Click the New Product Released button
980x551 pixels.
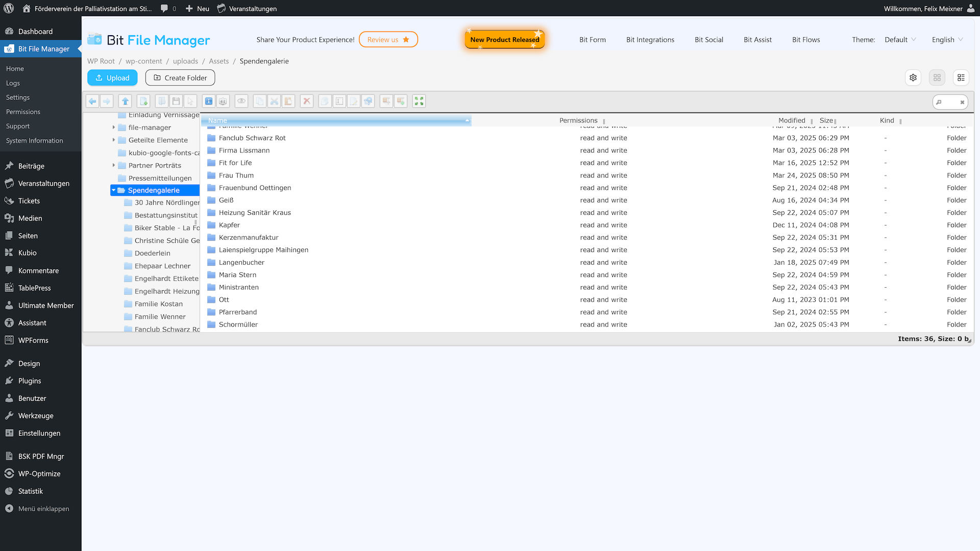(505, 39)
